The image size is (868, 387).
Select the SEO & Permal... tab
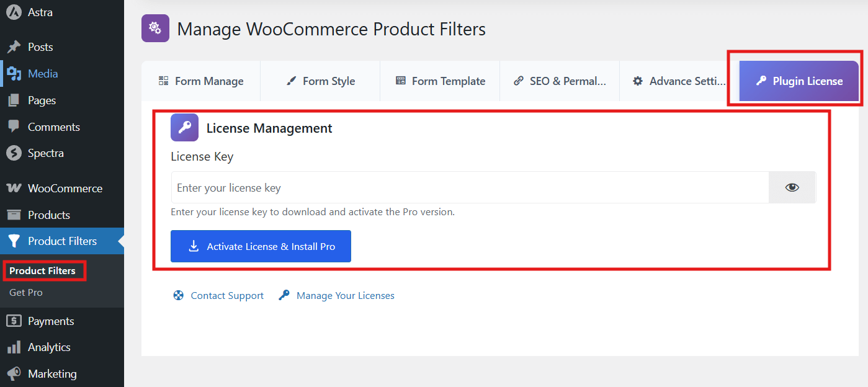click(x=560, y=81)
